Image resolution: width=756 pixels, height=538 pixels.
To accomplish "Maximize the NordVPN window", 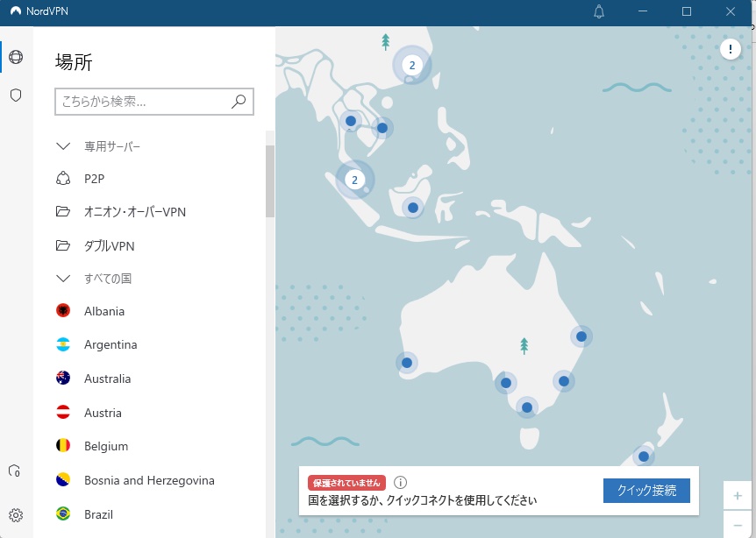I will [687, 11].
